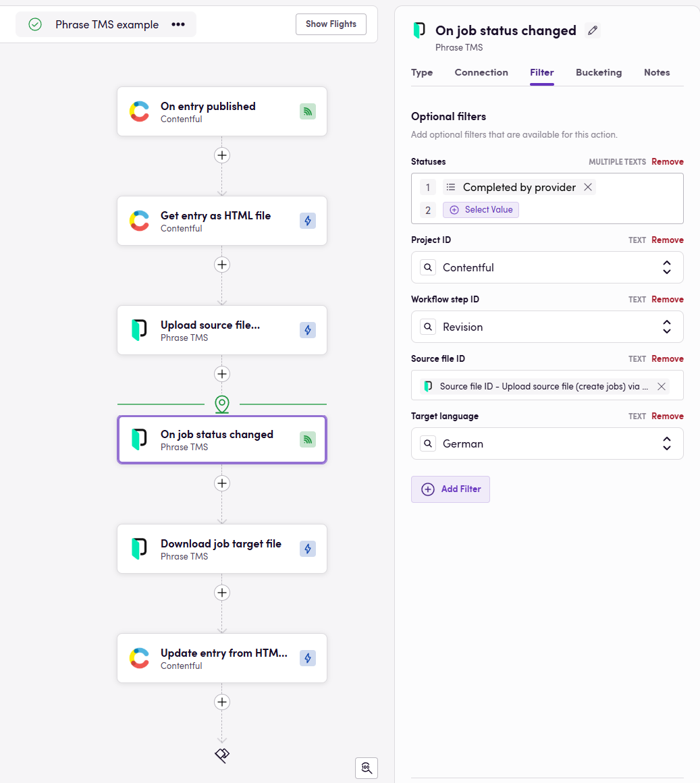Open the Notes tab
700x783 pixels.
(x=657, y=72)
